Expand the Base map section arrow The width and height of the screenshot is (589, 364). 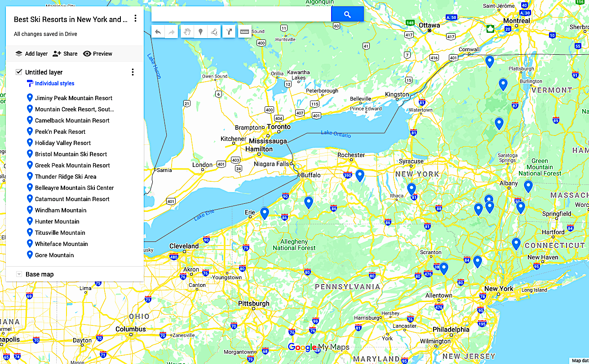pyautogui.click(x=19, y=274)
